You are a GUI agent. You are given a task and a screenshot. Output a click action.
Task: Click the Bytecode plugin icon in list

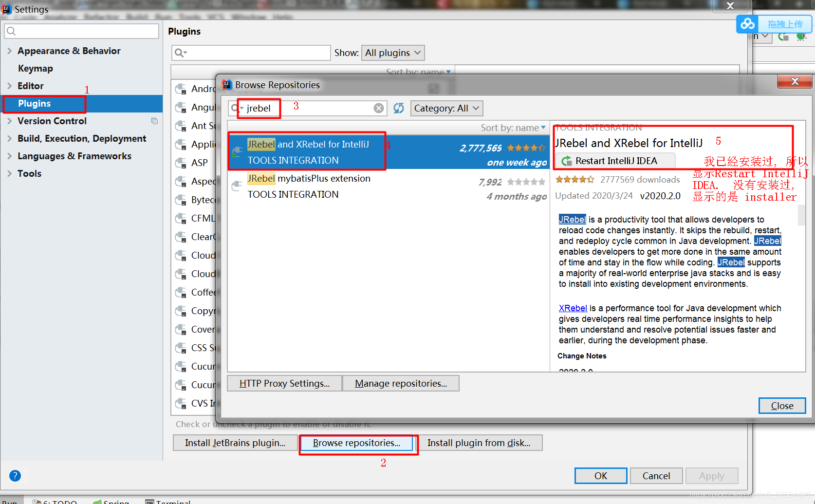pos(181,200)
